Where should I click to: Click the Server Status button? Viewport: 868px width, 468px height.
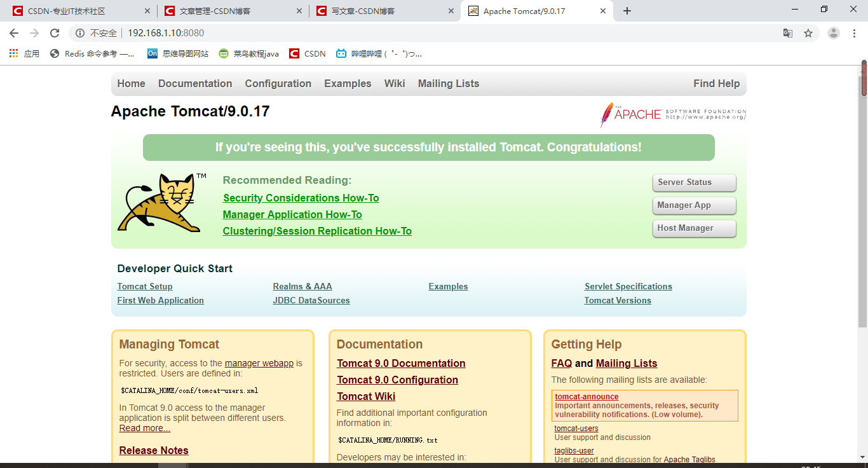pyautogui.click(x=695, y=182)
